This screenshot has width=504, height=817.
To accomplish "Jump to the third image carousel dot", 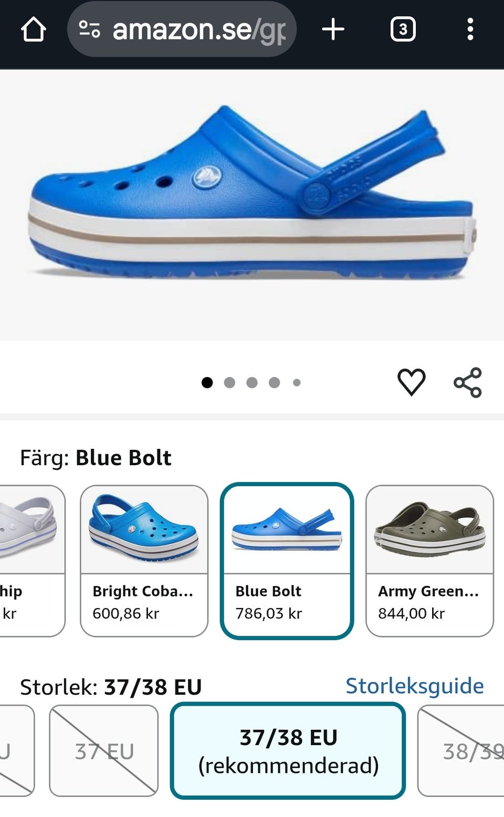I will [x=252, y=383].
